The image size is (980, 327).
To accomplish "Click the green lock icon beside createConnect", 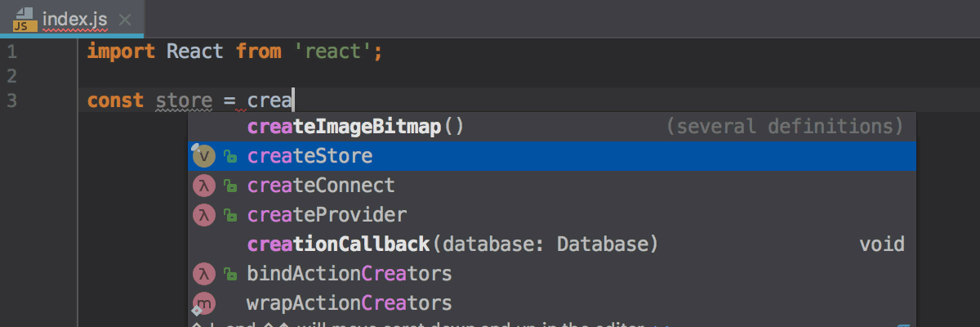I will click(x=230, y=186).
